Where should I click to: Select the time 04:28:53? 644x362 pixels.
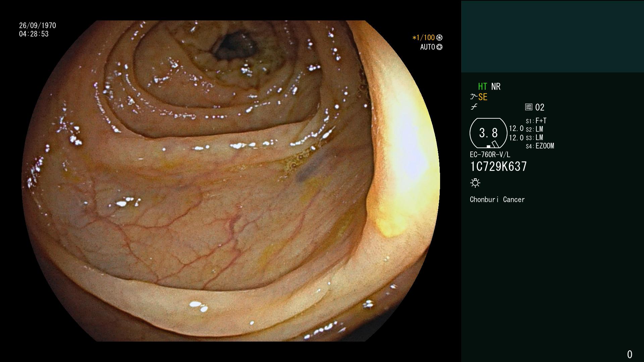pyautogui.click(x=34, y=34)
